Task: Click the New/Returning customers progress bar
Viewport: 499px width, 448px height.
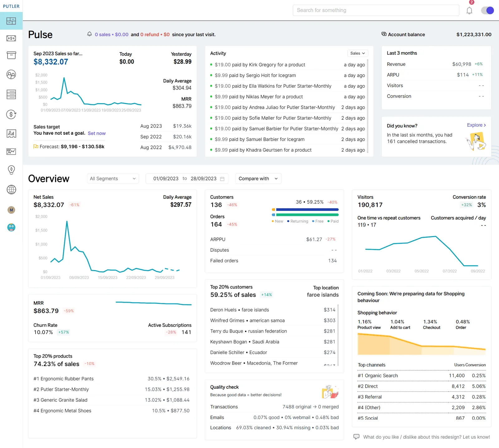Action: [305, 210]
